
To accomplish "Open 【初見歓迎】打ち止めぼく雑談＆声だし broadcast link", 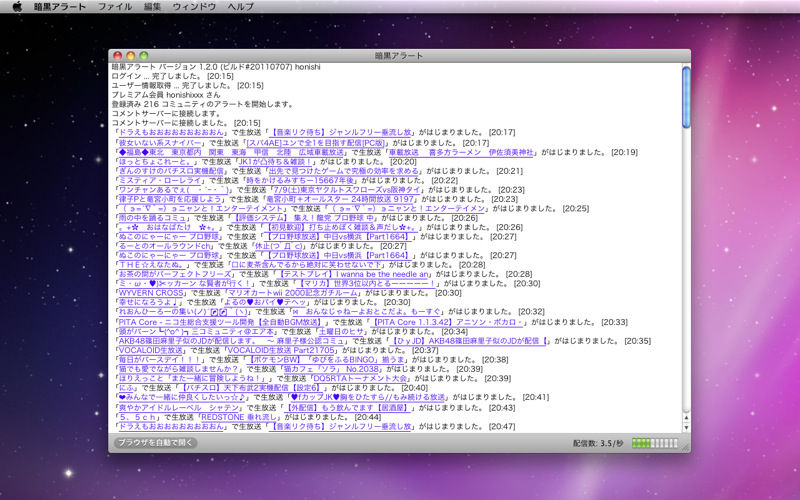I will point(341,228).
